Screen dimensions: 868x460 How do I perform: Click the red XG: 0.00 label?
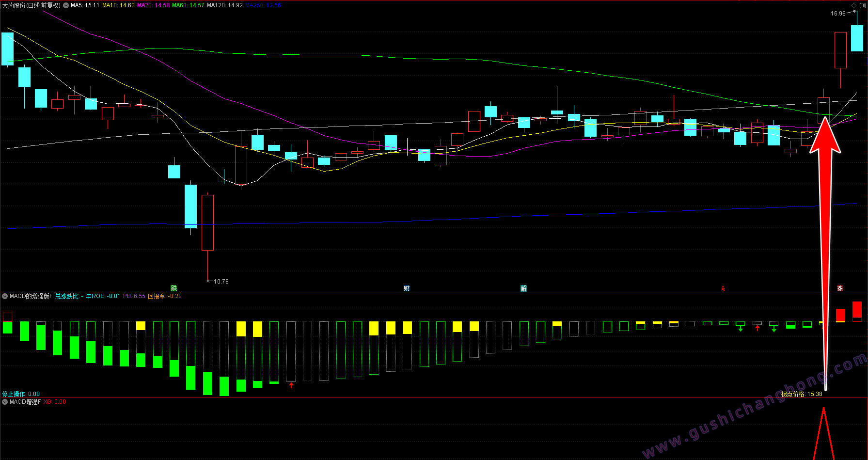coord(55,402)
